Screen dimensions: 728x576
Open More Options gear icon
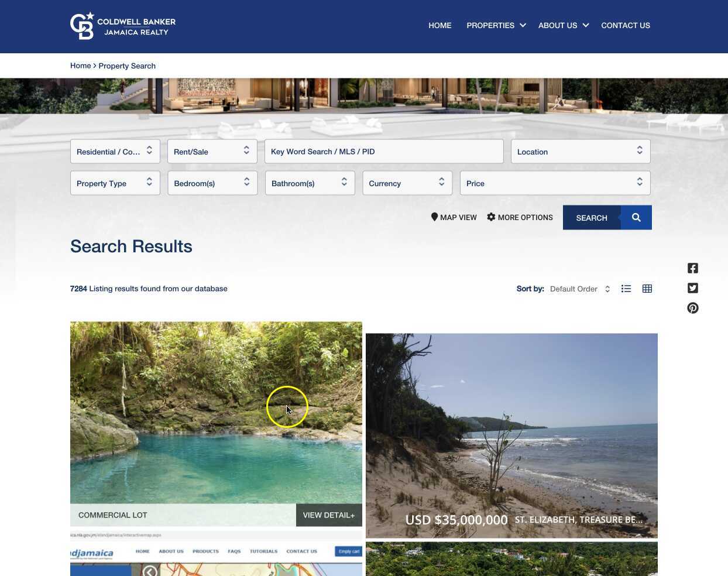491,217
